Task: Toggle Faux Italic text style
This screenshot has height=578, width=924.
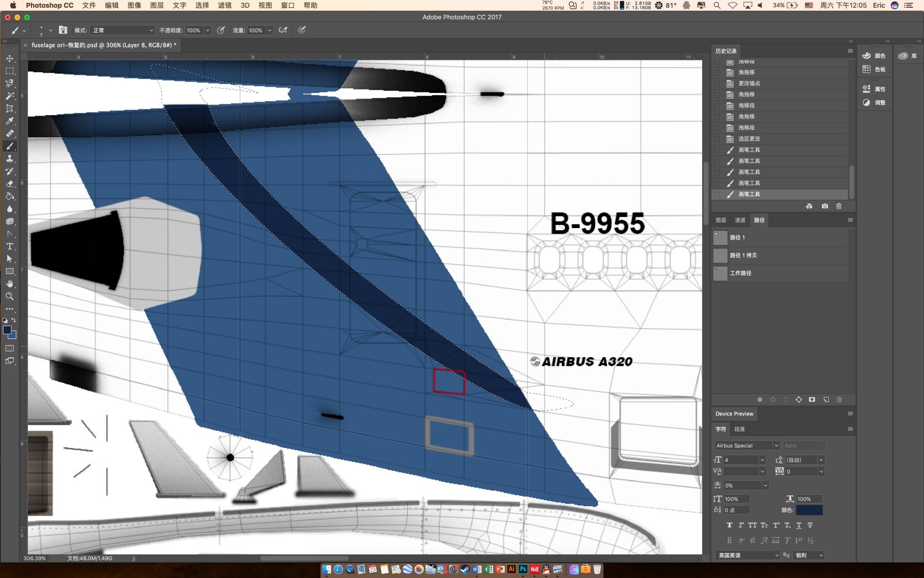Action: pos(741,525)
